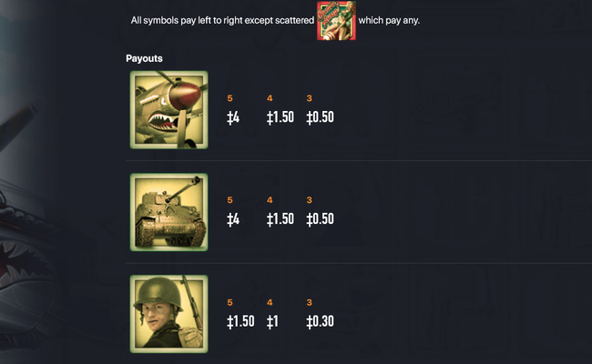Select the tank symbol icon
Screen dimensions: 592x364
coord(168,212)
